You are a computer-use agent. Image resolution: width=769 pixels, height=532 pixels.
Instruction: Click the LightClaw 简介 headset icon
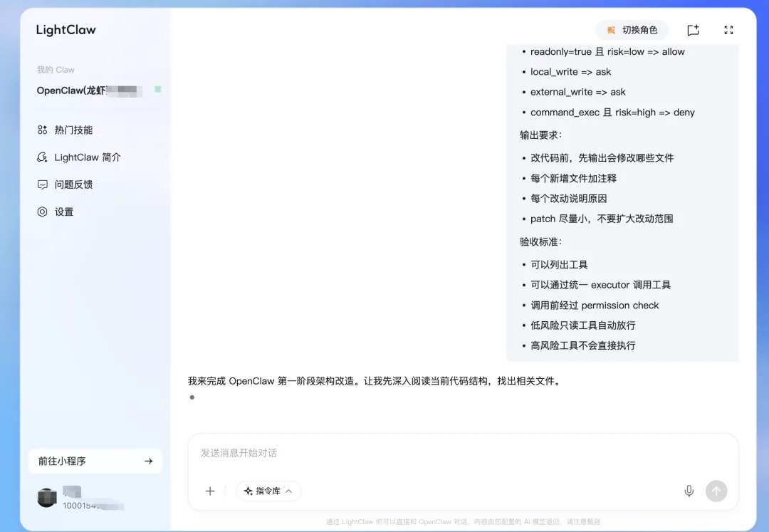(42, 157)
